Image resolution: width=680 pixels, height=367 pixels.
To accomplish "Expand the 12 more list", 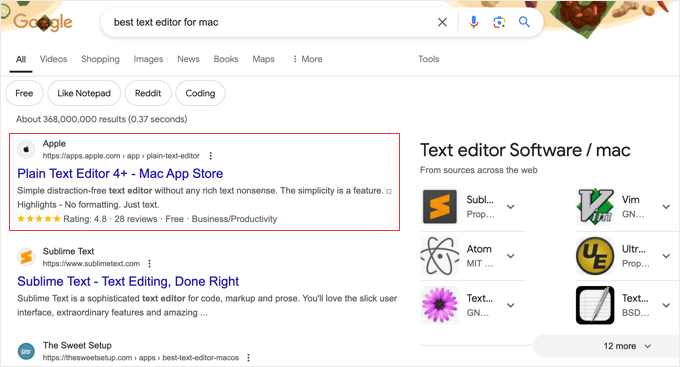I will (x=607, y=346).
